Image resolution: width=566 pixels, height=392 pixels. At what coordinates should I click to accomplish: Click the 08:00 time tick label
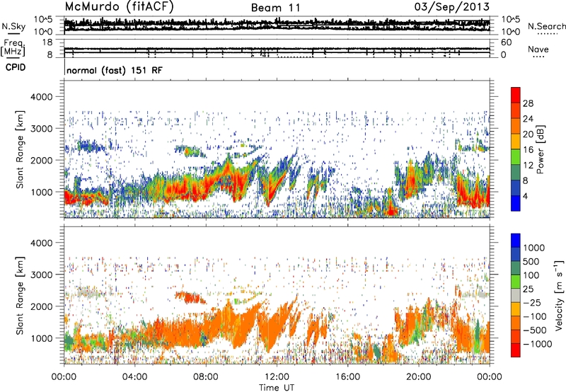point(206,377)
